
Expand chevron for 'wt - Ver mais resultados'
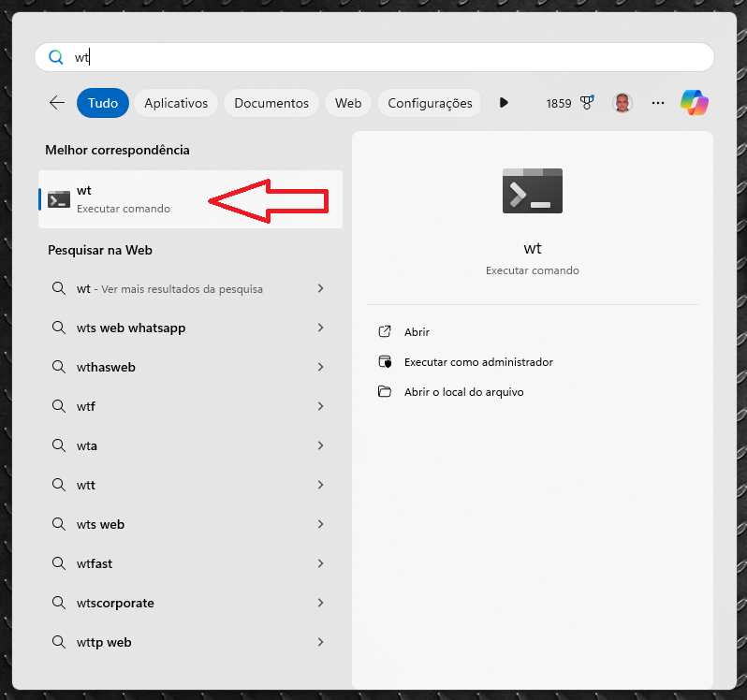pos(321,288)
